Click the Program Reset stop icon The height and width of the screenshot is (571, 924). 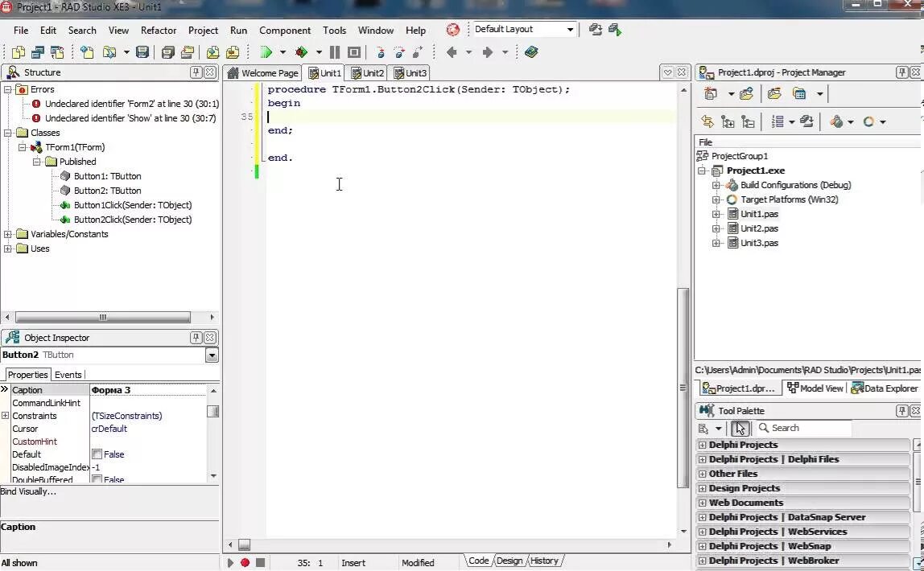pyautogui.click(x=353, y=52)
